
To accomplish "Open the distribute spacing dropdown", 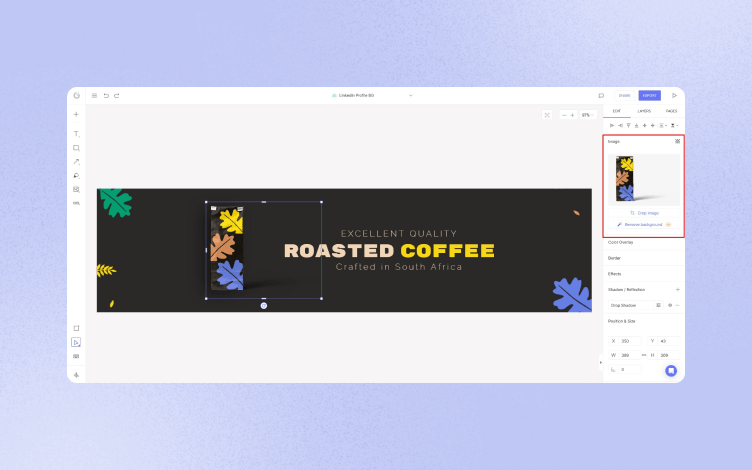I will 663,126.
